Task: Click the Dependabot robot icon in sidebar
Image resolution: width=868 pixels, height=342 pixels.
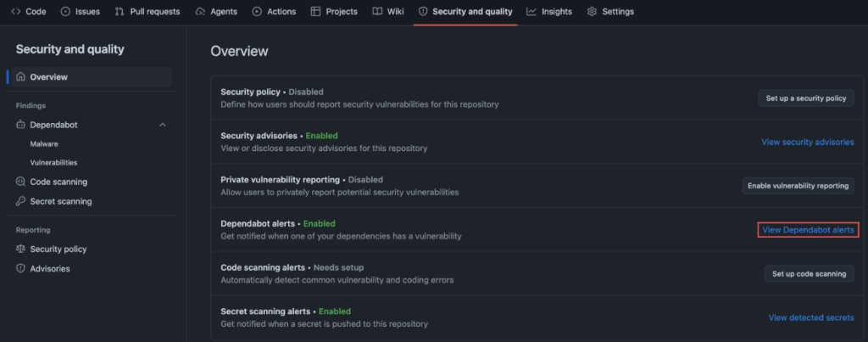Action: coord(21,126)
